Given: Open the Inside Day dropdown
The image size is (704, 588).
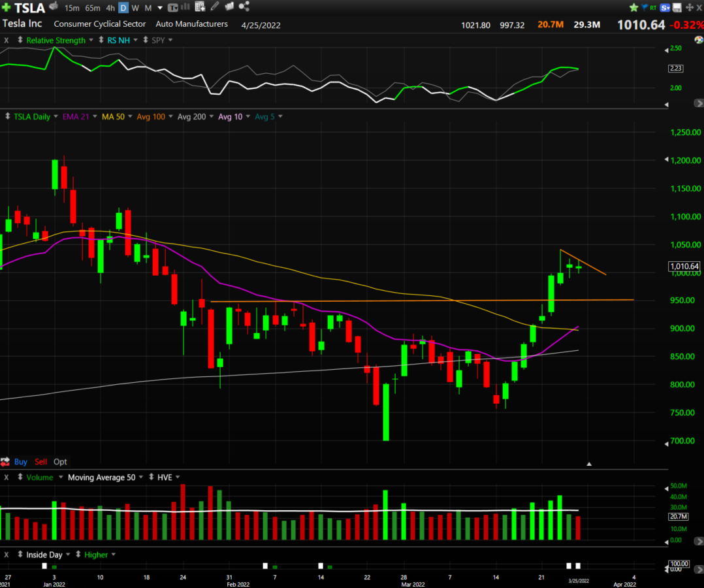Looking at the screenshot, I should [68, 554].
